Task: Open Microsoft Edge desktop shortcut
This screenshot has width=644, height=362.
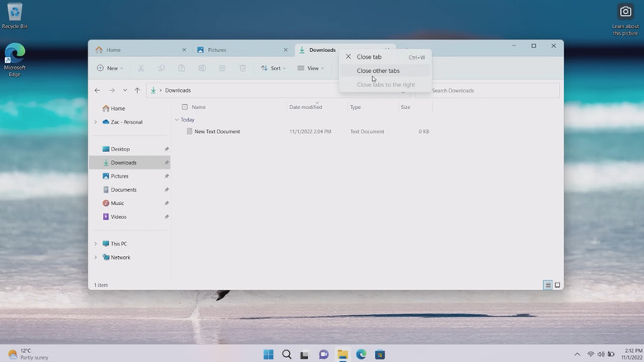Action: click(14, 60)
